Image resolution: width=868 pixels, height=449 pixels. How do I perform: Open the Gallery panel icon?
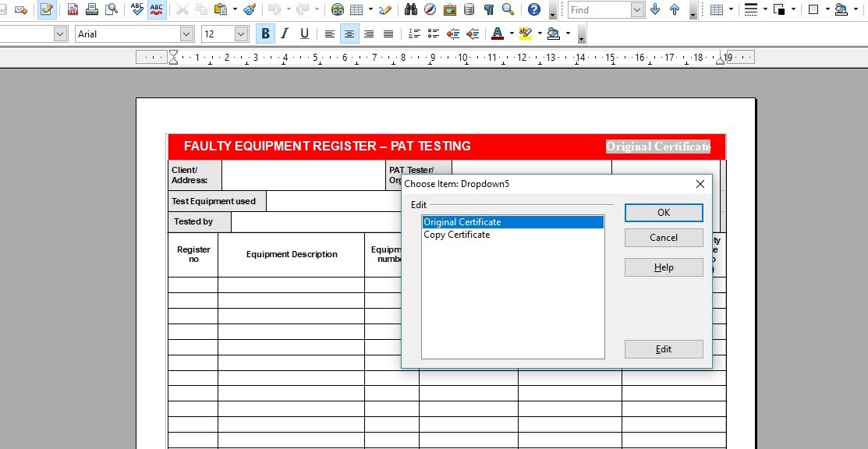click(450, 10)
